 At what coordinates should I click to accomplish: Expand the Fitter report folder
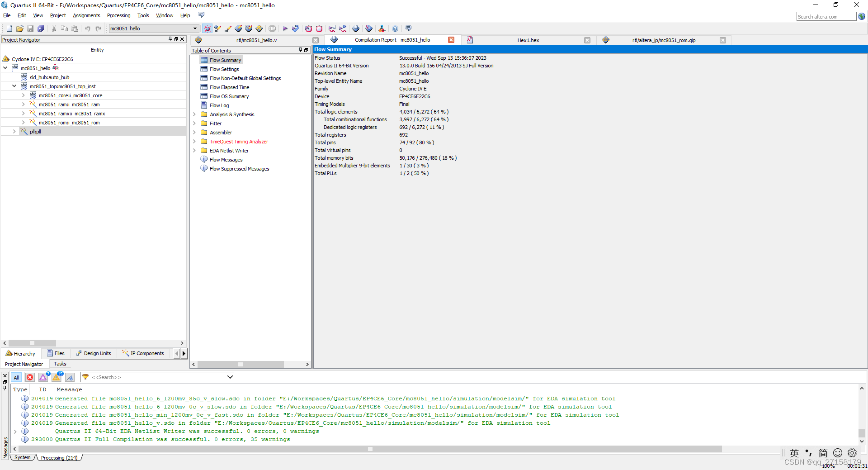pos(194,123)
